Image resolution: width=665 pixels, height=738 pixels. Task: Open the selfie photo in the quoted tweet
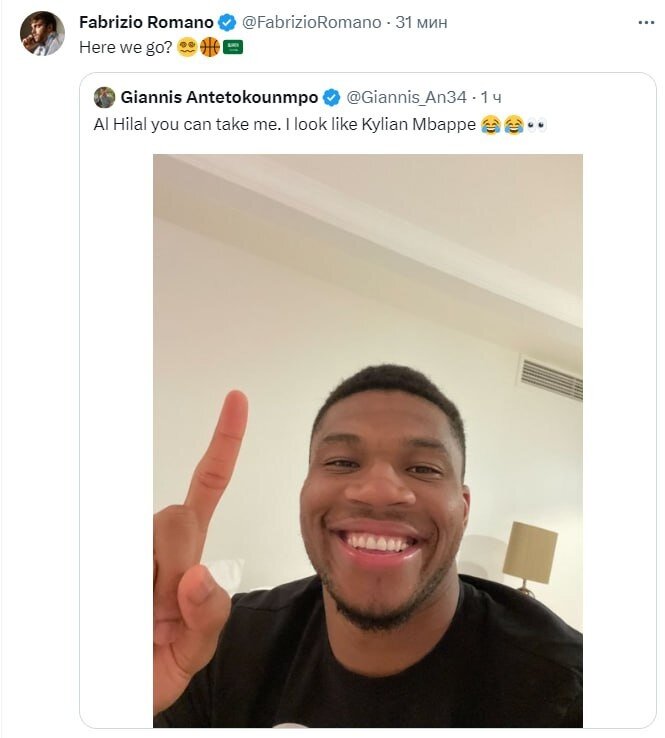[x=368, y=441]
